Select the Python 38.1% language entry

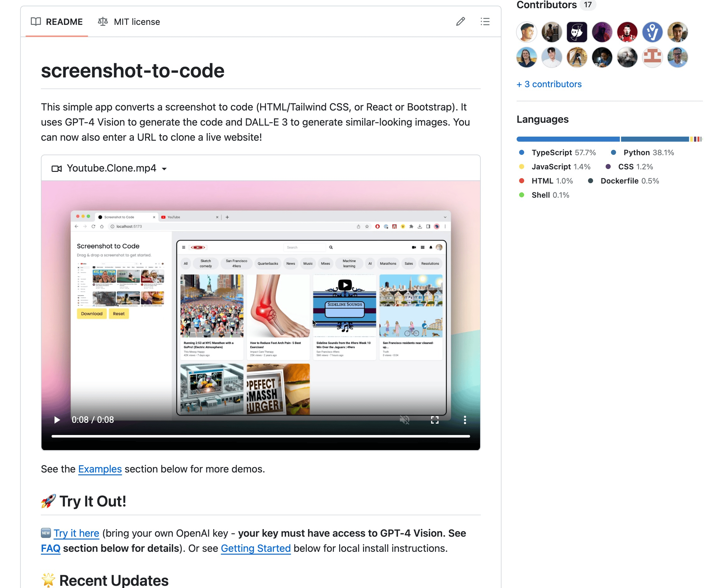tap(642, 152)
